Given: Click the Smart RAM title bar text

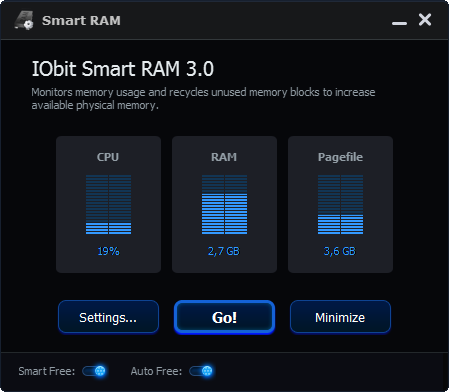Looking at the screenshot, I should [x=81, y=20].
